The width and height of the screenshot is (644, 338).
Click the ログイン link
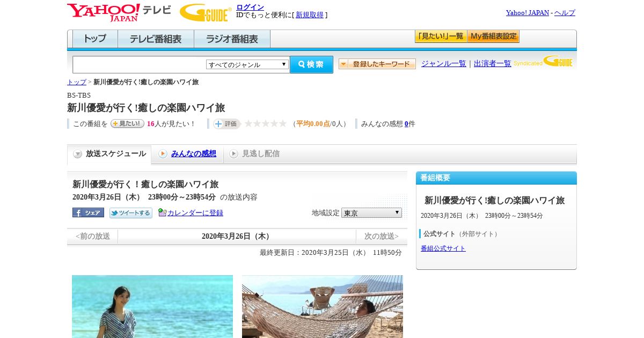point(250,7)
